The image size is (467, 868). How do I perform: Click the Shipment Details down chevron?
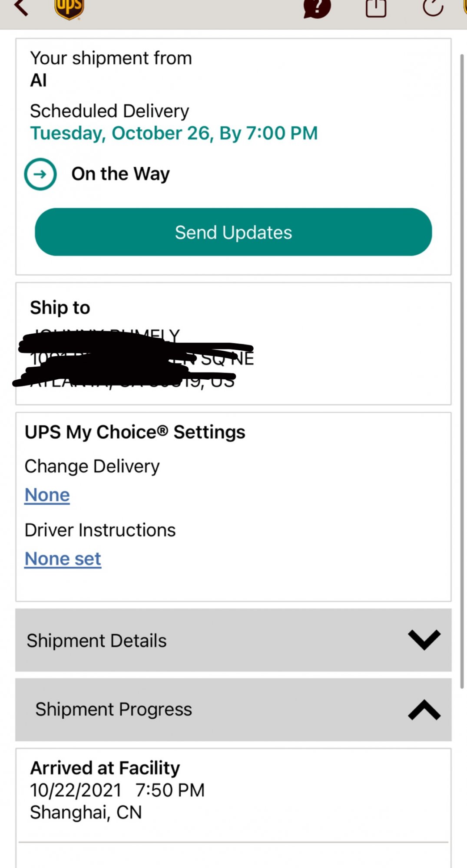coord(424,640)
